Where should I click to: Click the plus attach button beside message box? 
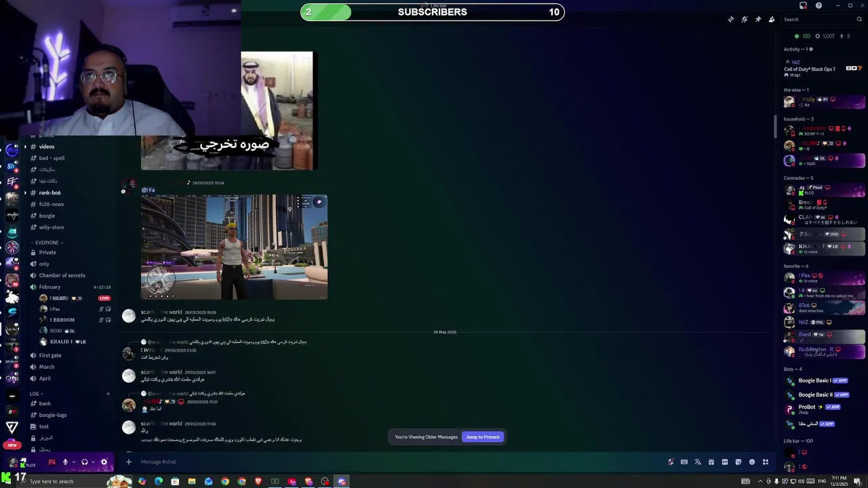pyautogui.click(x=128, y=462)
